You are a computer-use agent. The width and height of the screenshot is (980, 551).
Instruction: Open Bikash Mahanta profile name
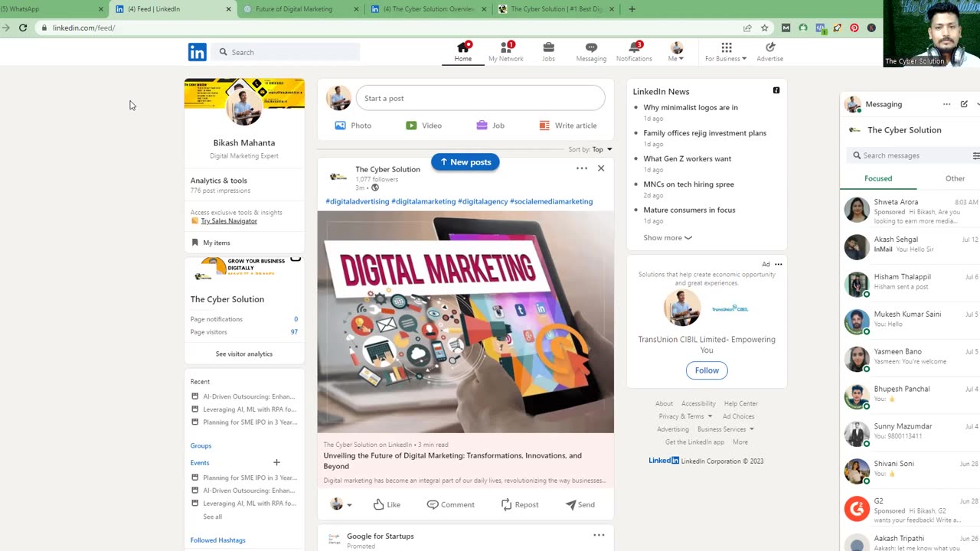pyautogui.click(x=244, y=142)
